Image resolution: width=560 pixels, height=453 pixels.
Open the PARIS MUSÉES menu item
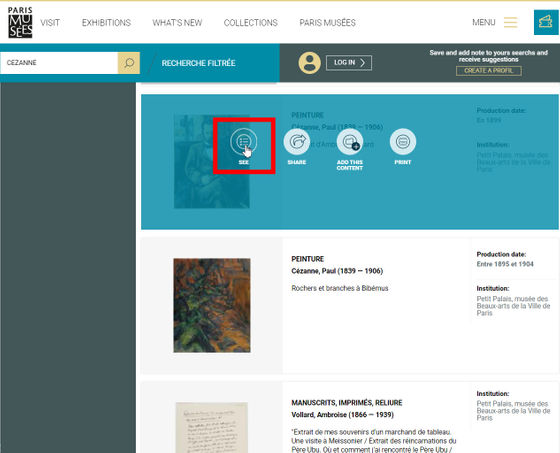[x=328, y=23]
